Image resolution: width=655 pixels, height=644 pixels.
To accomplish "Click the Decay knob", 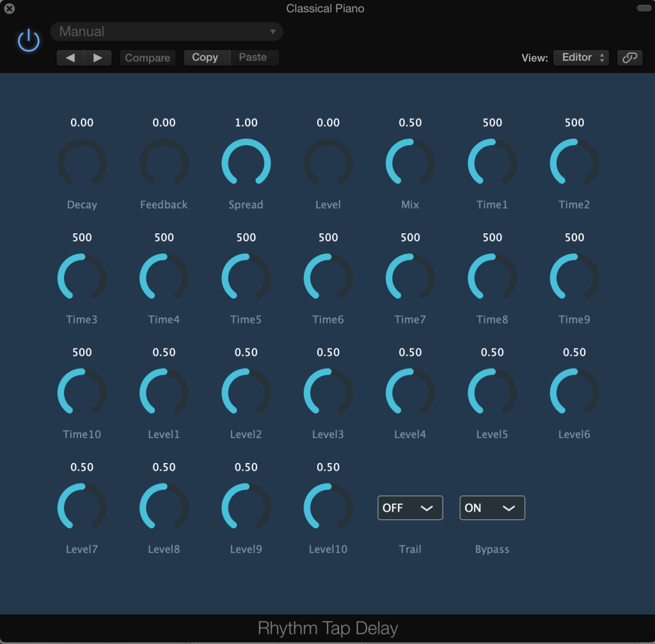I will [82, 163].
